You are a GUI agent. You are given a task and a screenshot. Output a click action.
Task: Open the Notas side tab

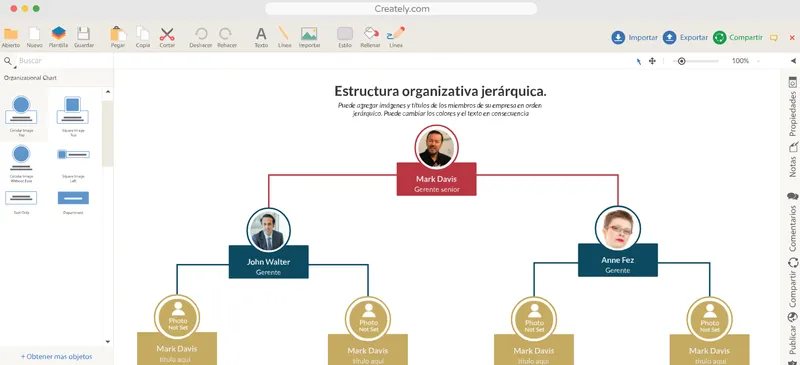click(792, 159)
